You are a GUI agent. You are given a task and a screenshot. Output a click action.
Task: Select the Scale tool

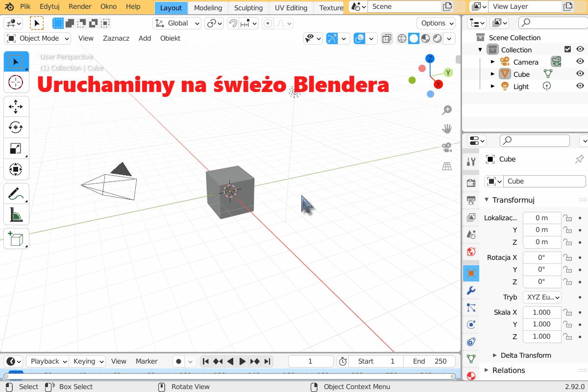pos(16,149)
